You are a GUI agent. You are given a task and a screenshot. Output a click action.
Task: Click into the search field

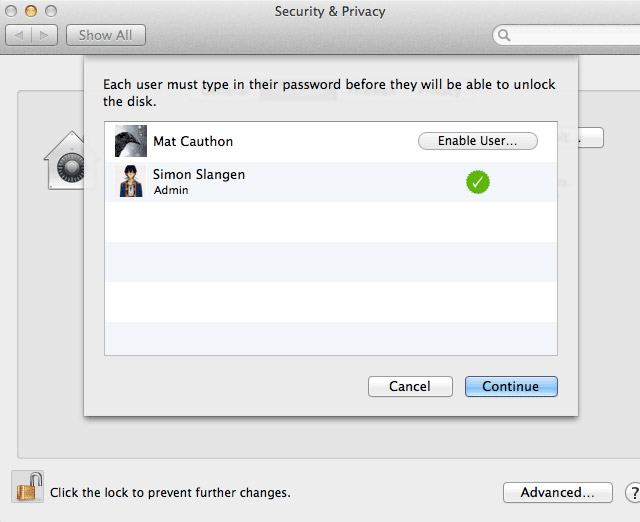(566, 36)
